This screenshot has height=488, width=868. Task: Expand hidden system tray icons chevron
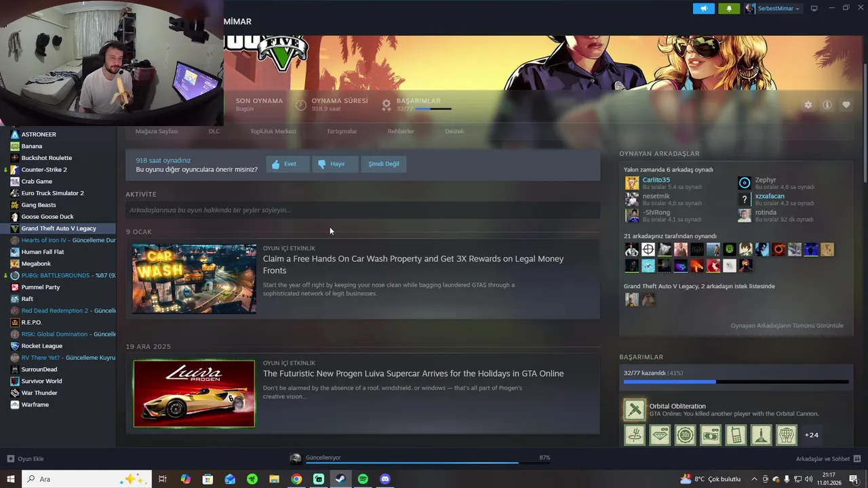(x=754, y=479)
